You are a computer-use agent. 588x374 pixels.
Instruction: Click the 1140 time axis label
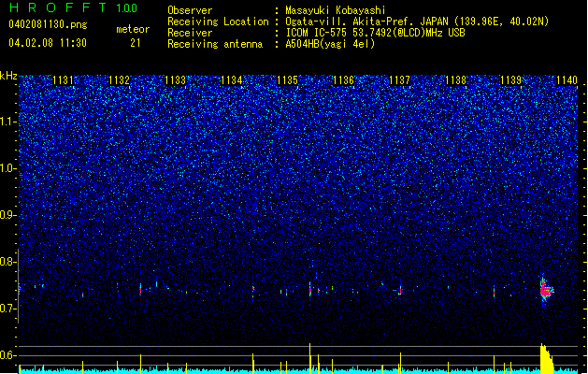tap(567, 80)
